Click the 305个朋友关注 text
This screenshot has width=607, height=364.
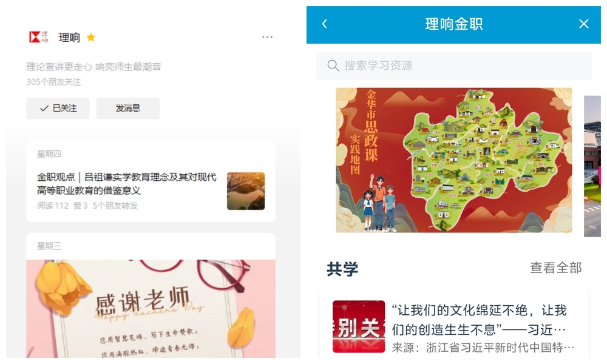pos(53,82)
